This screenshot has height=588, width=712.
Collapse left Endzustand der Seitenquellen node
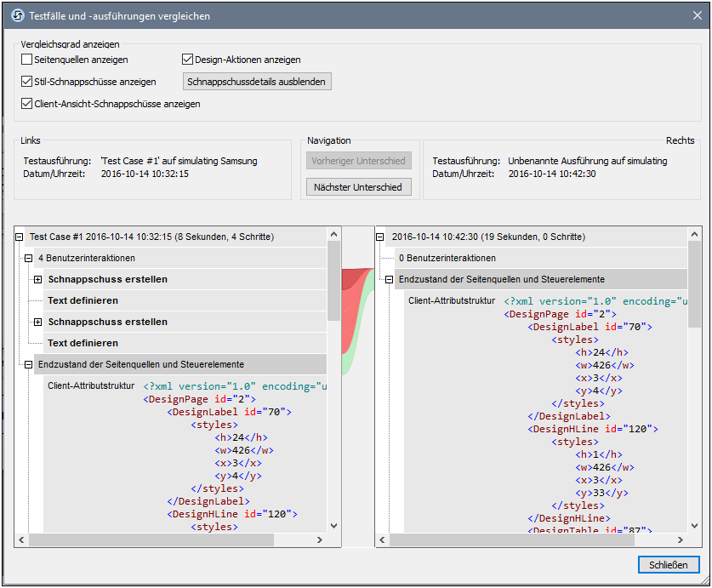[28, 364]
